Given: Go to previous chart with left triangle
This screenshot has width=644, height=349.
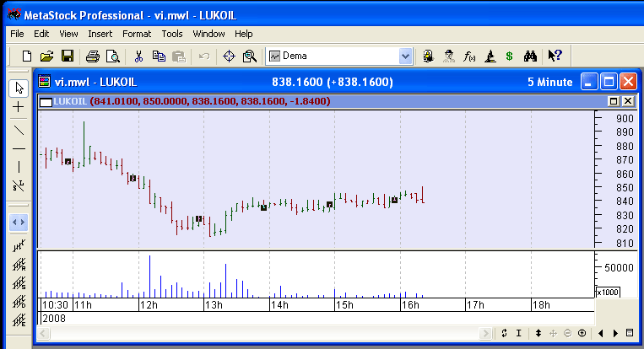Looking at the screenshot, I should (x=601, y=334).
